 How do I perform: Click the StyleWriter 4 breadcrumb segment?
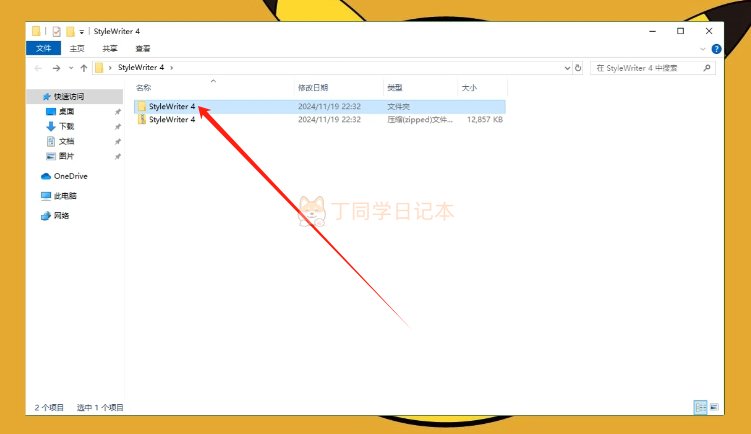point(141,68)
